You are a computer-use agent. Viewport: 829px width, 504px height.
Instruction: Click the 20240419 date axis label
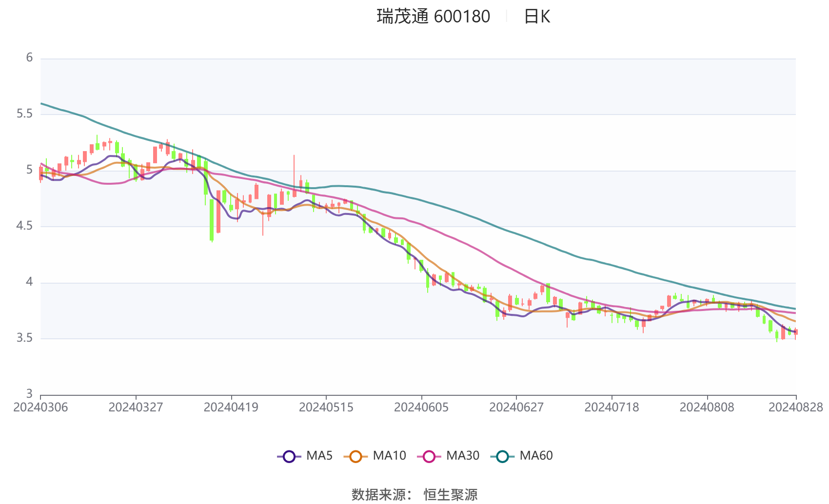(231, 407)
